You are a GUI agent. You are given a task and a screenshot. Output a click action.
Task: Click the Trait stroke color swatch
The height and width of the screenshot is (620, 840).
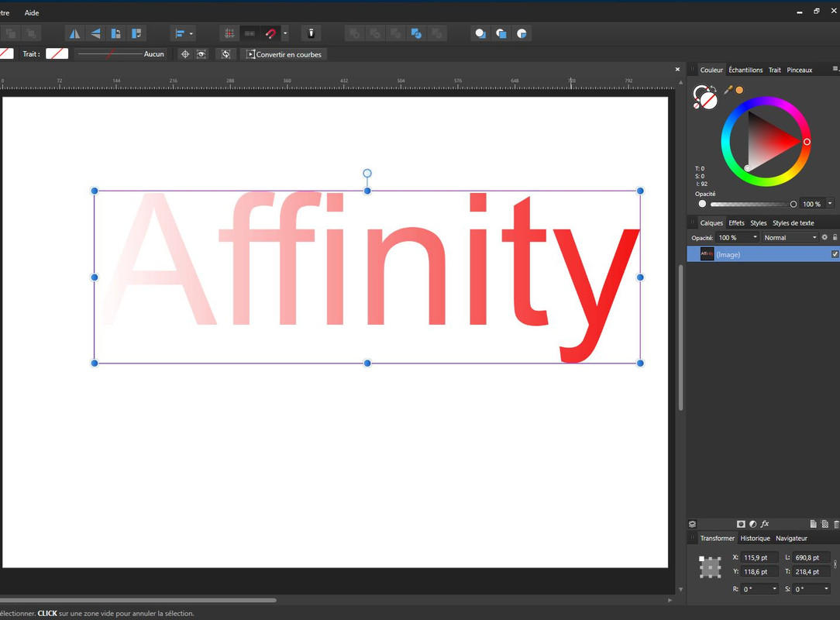tap(57, 53)
